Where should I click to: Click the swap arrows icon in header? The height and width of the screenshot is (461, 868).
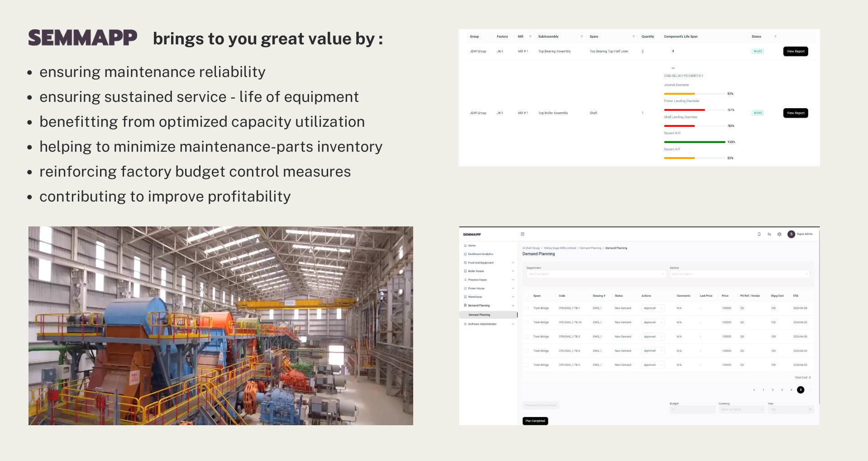(x=769, y=234)
